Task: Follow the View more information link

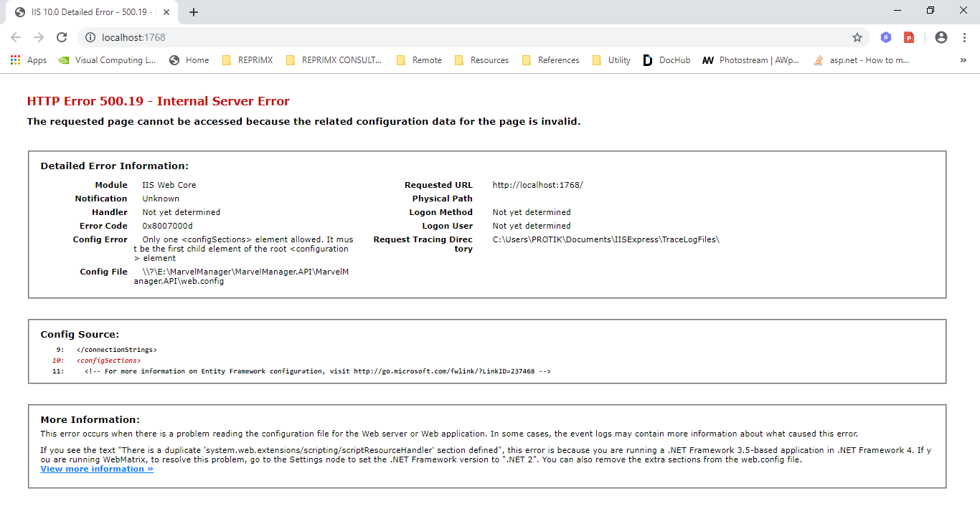Action: (x=97, y=469)
